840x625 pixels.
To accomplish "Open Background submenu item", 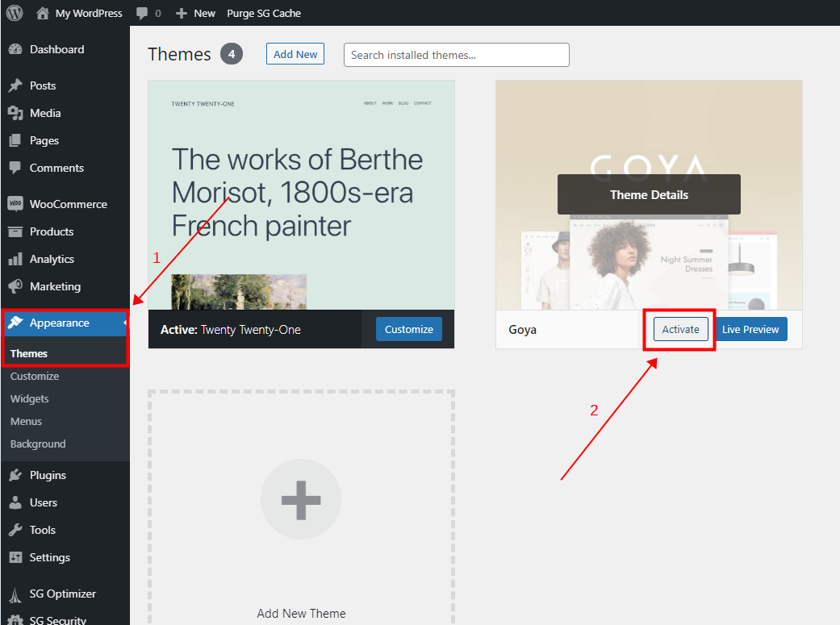I will click(x=38, y=444).
